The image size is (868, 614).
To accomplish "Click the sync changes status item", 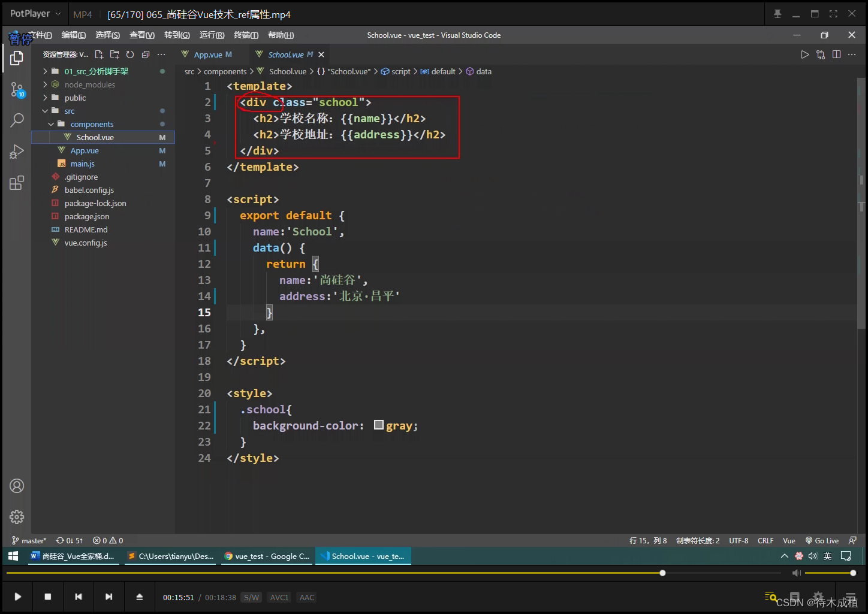I will tap(70, 540).
